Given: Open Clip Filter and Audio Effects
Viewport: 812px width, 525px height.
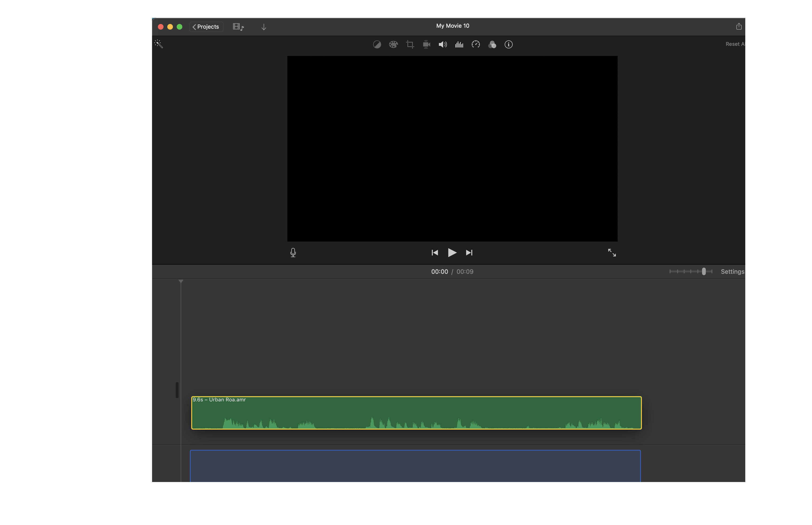Looking at the screenshot, I should click(x=492, y=44).
